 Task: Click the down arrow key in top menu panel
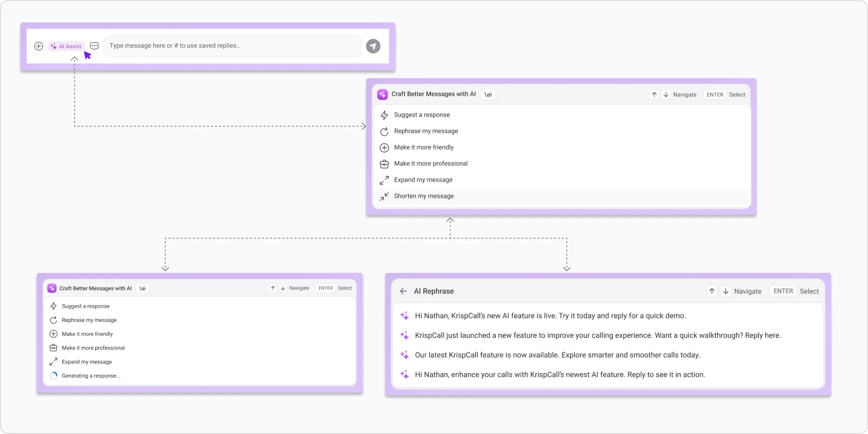[666, 94]
